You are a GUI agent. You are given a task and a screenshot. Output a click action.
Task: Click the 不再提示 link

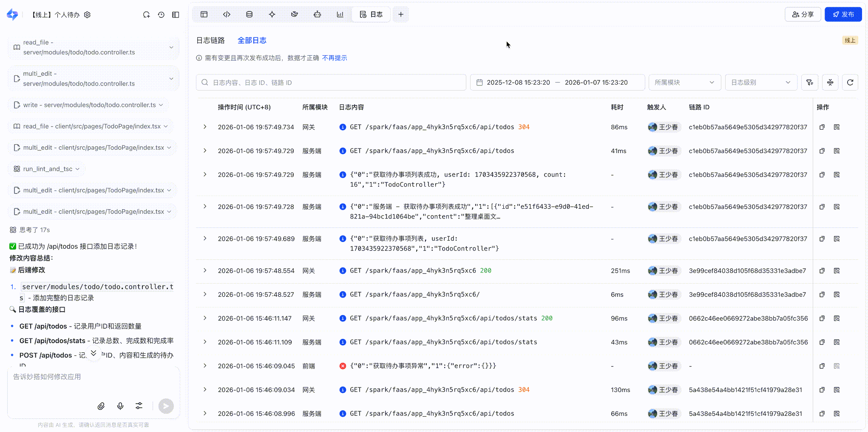(x=335, y=58)
